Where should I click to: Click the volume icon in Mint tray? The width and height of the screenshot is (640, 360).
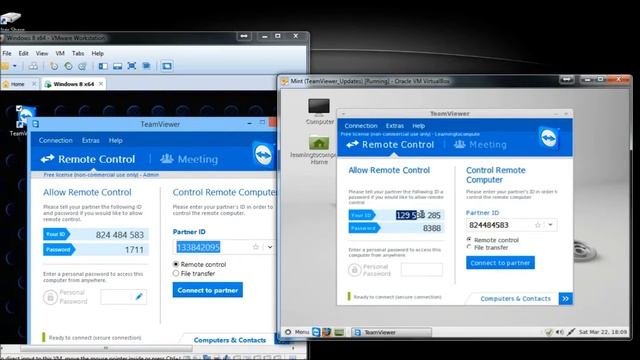[560, 332]
